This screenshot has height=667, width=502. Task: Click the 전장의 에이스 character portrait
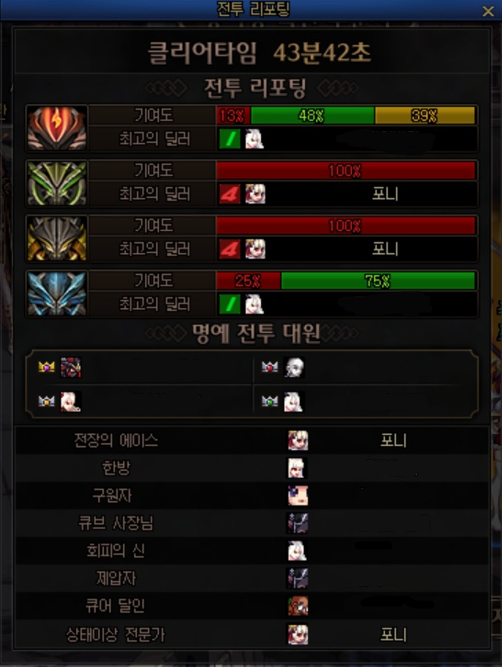(x=298, y=440)
